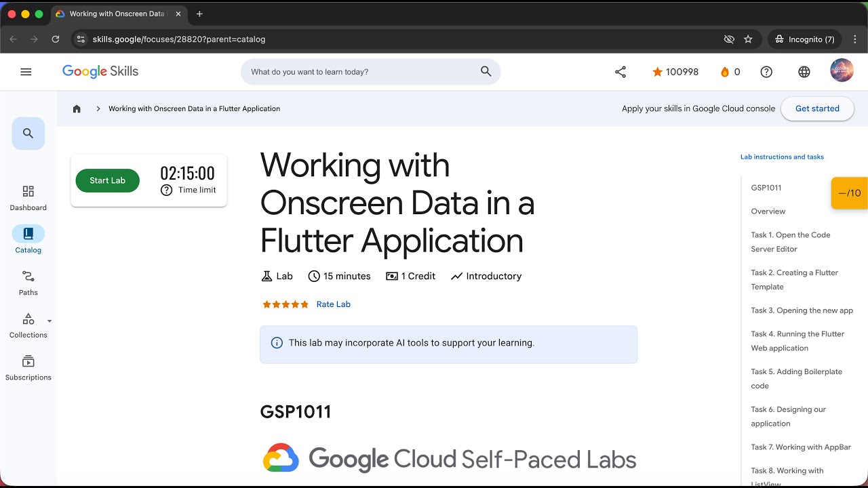Click the Incognito (7) indicator
This screenshot has width=868, height=488.
point(805,39)
